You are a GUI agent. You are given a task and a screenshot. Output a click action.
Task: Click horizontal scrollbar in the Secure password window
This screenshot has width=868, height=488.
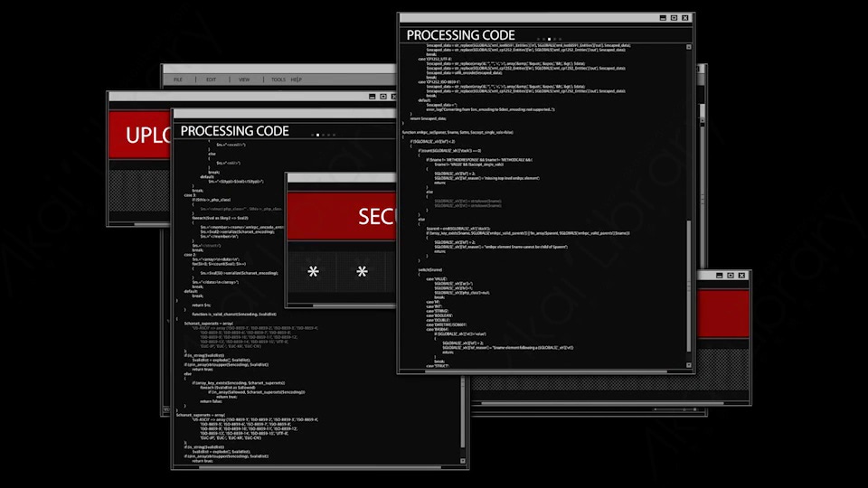click(x=354, y=305)
